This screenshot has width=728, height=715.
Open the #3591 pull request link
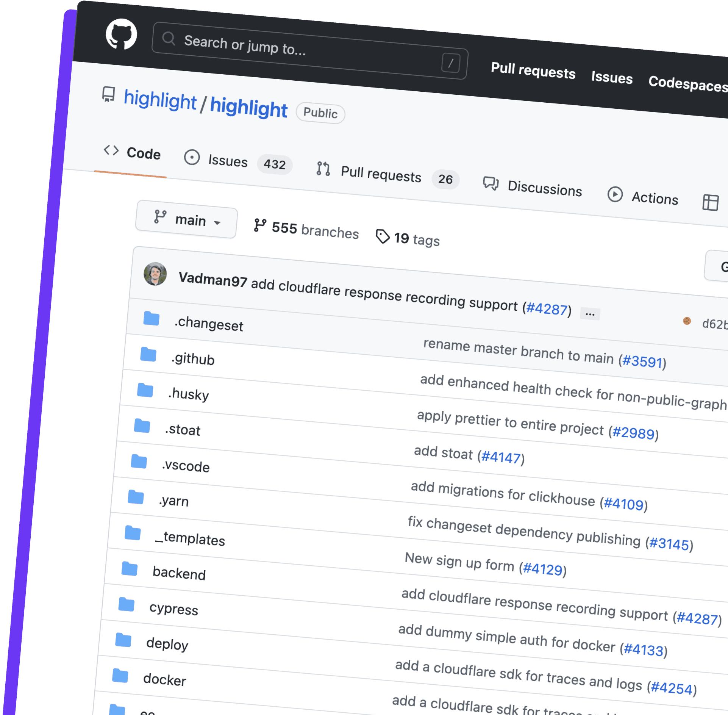point(642,361)
